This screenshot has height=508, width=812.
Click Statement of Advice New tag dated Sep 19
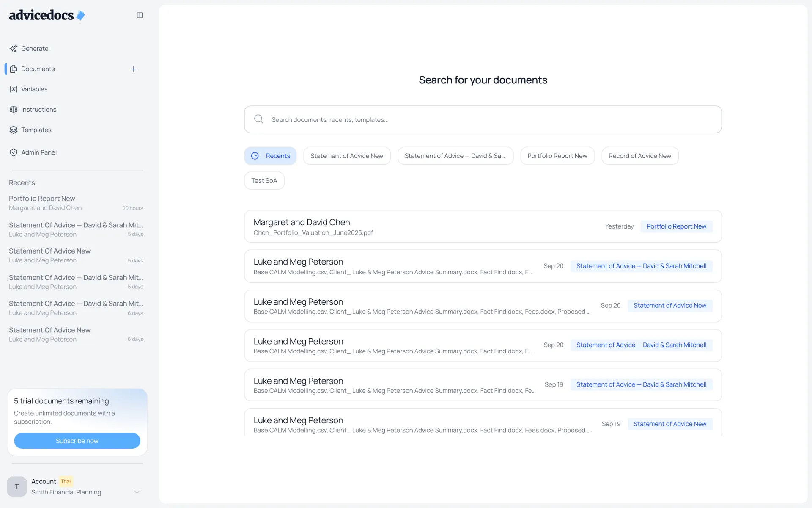click(670, 424)
